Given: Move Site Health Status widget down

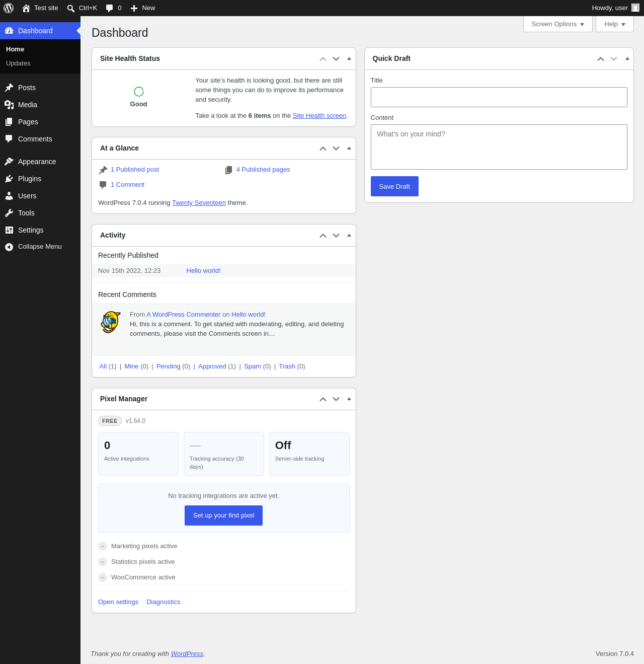Looking at the screenshot, I should click(336, 59).
